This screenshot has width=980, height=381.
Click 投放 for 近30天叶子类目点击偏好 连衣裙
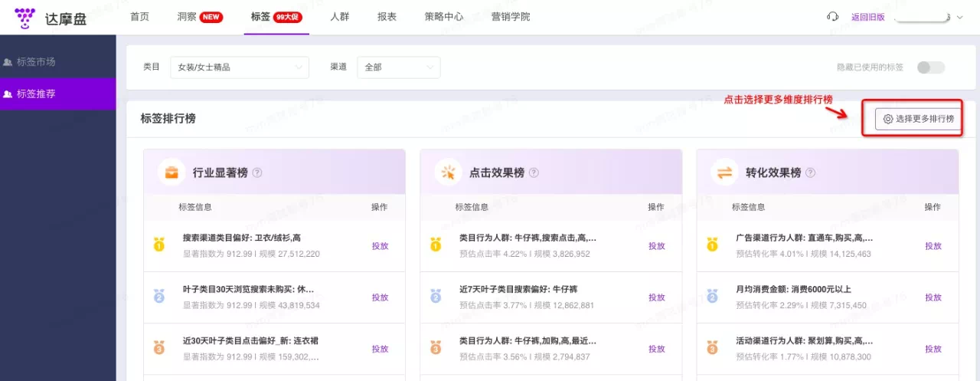tap(381, 349)
